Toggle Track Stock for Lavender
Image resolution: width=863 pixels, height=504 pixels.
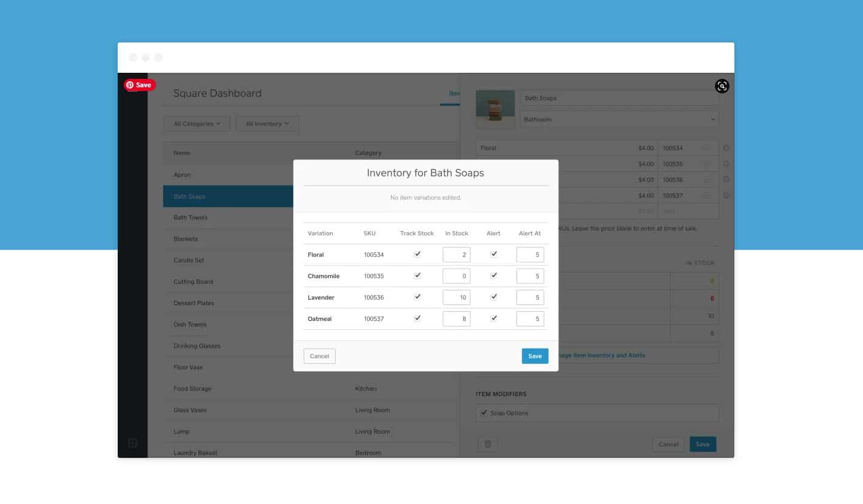[417, 297]
